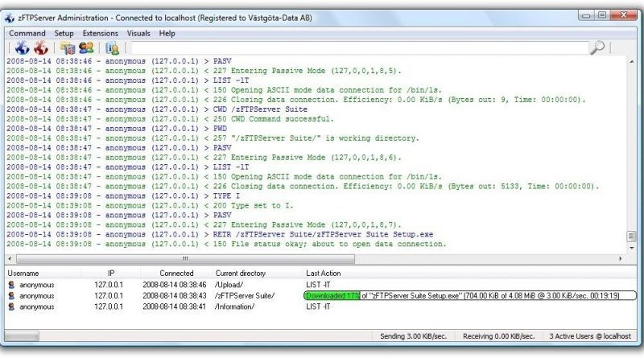Click log line with 'Bytes out: 5133'
This screenshot has height=358, width=644.
pos(303,187)
